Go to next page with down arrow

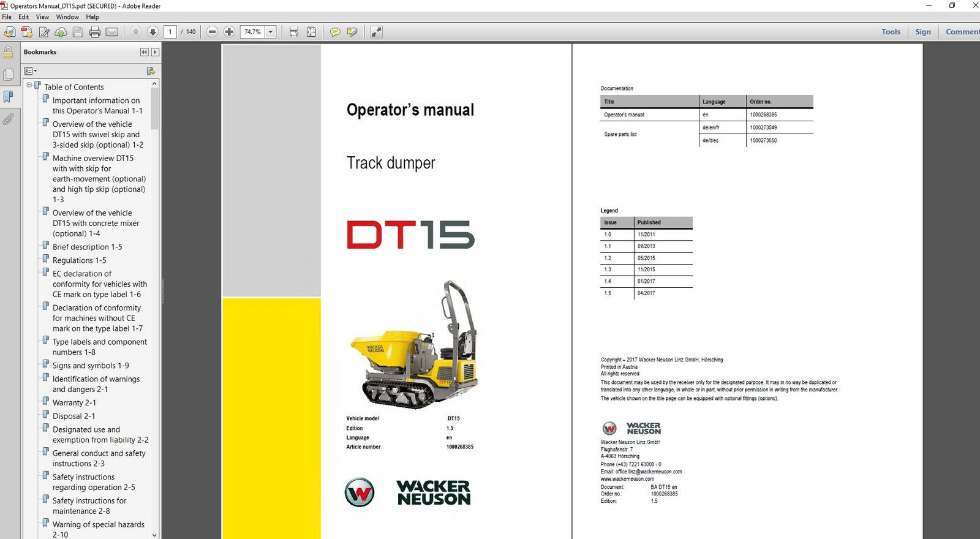tap(153, 32)
